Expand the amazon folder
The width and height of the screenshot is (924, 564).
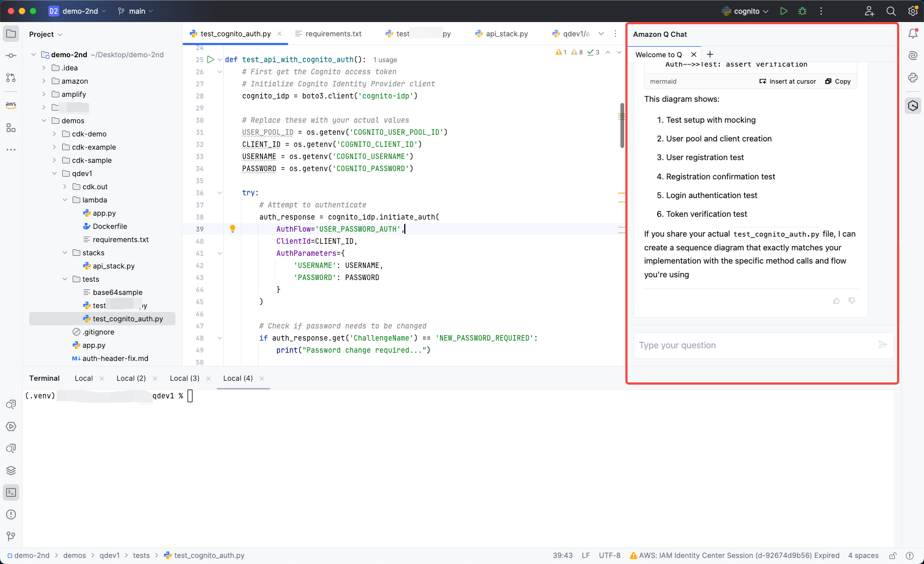[x=44, y=81]
